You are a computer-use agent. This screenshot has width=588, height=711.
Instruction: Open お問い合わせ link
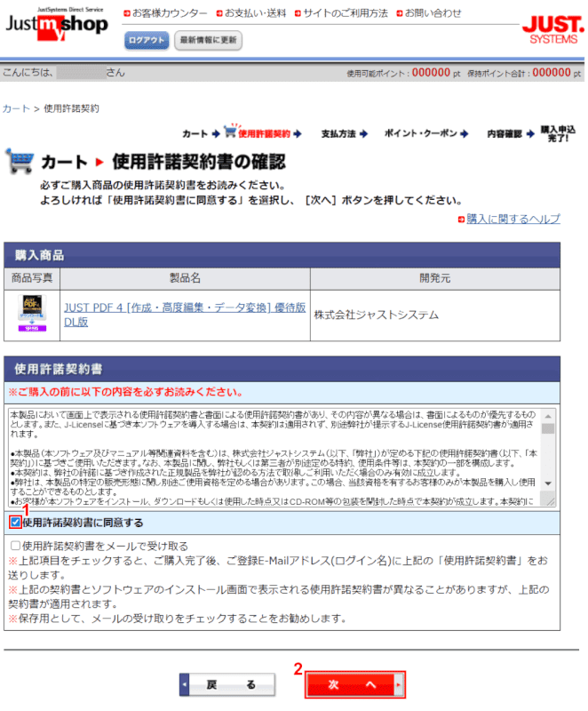(433, 13)
